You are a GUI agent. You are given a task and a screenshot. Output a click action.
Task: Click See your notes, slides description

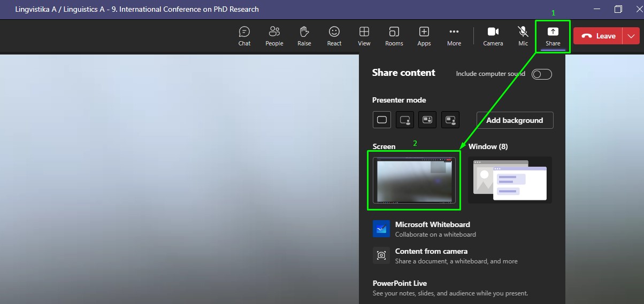(450, 293)
